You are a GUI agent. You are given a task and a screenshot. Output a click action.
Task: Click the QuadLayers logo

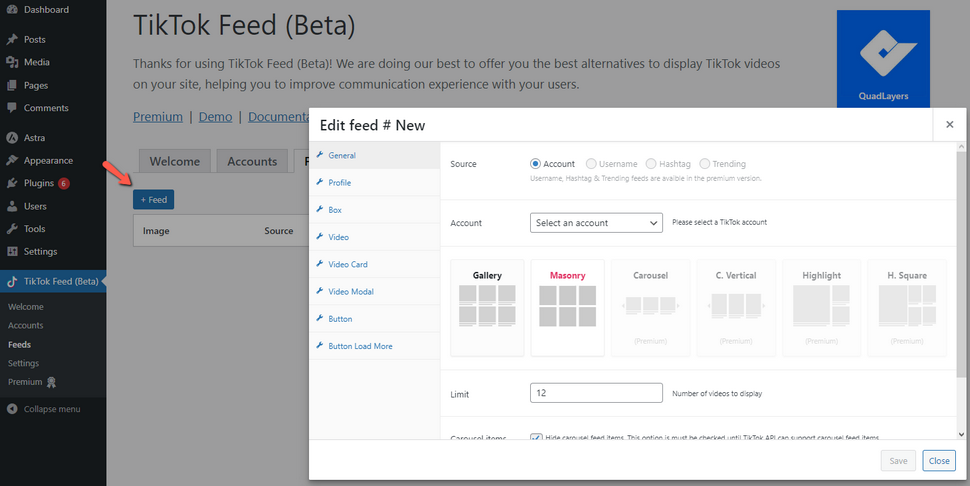[x=884, y=58]
